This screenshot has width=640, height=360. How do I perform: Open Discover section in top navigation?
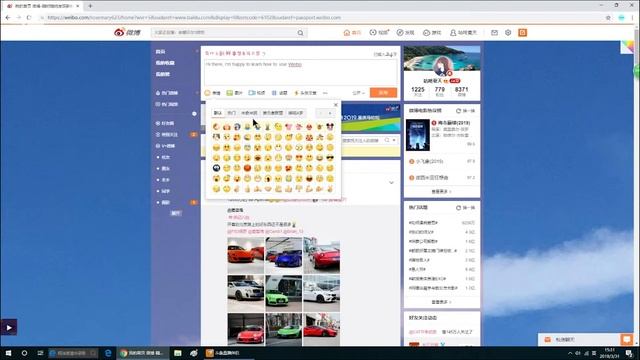[x=405, y=33]
